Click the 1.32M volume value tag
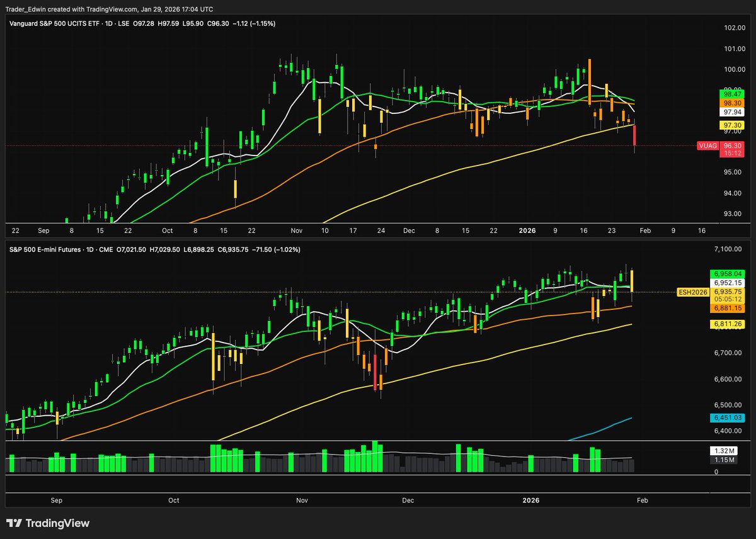This screenshot has width=756, height=539. (x=725, y=451)
